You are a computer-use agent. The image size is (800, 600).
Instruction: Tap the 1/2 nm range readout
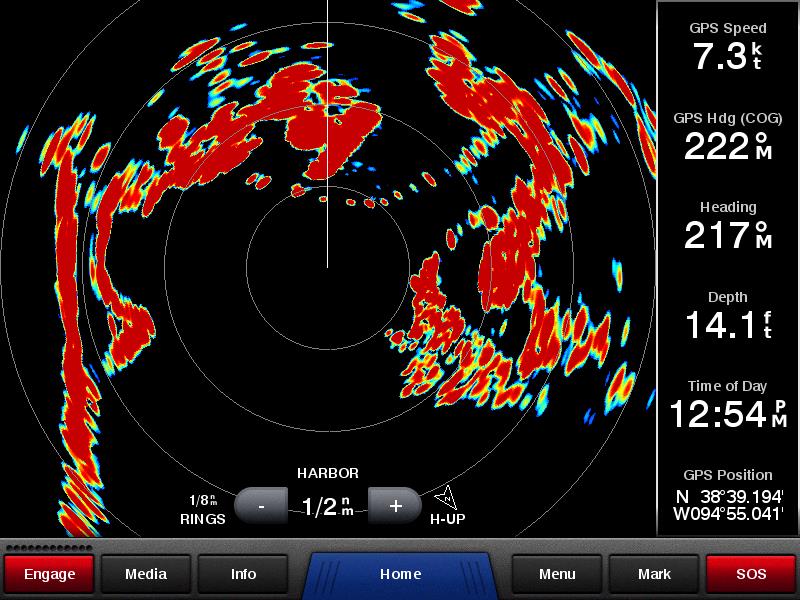tap(328, 507)
